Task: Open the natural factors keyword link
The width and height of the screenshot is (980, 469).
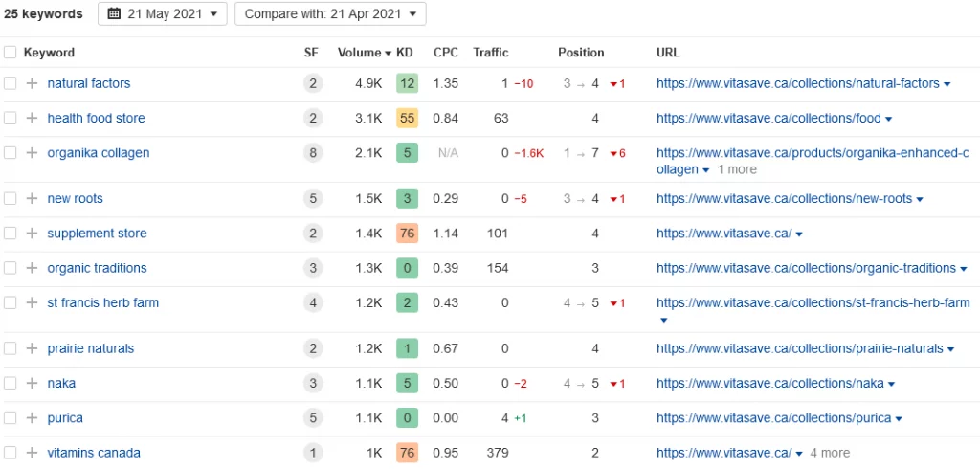Action: pos(89,83)
